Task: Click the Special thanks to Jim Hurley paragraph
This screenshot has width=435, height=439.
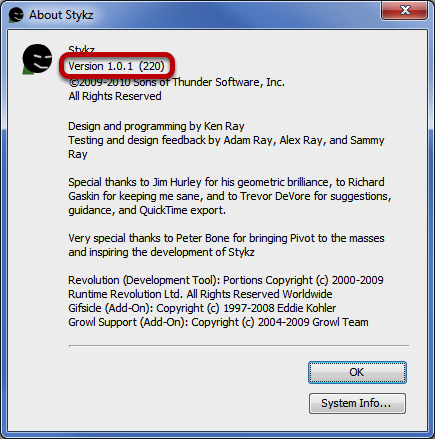Action: coord(230,196)
